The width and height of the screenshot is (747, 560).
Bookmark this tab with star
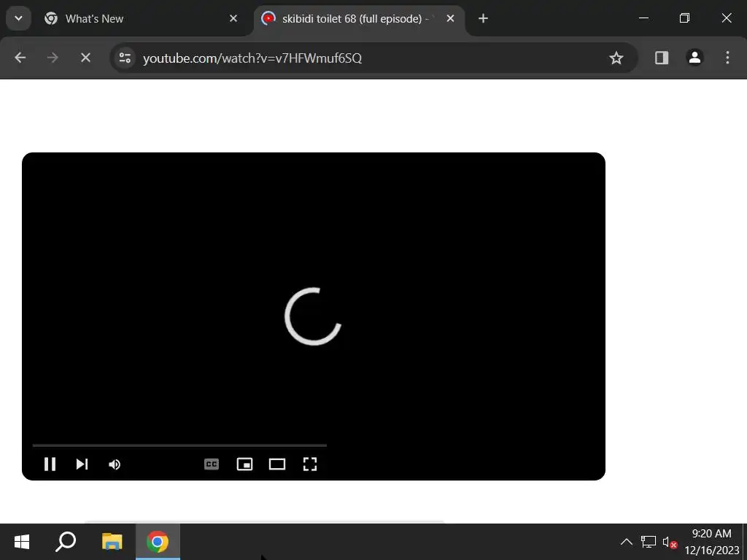[616, 58]
